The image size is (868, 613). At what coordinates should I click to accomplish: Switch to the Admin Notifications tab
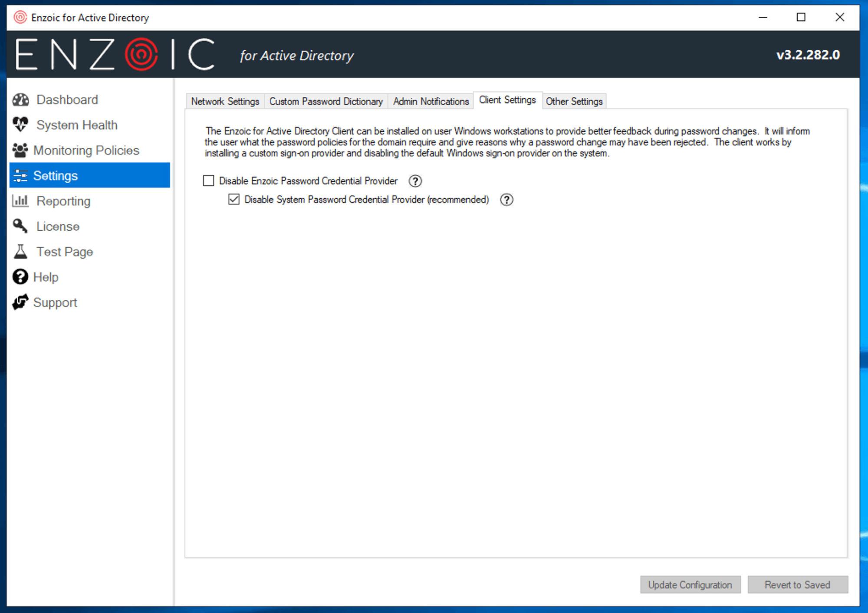point(431,101)
